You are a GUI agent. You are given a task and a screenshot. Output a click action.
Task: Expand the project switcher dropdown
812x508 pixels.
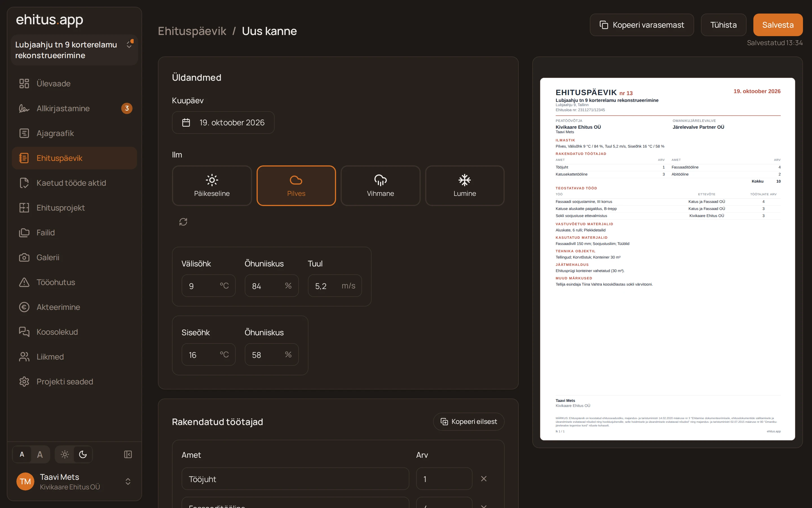(x=74, y=50)
